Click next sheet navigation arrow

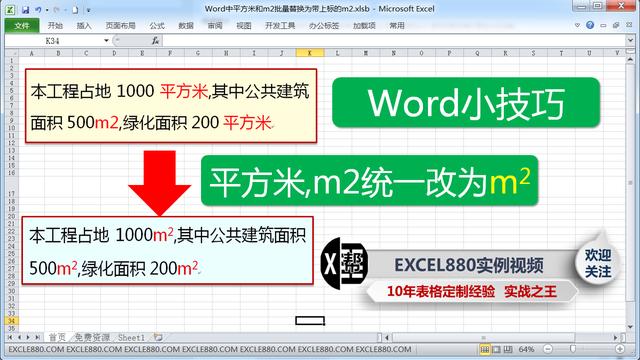coord(28,338)
